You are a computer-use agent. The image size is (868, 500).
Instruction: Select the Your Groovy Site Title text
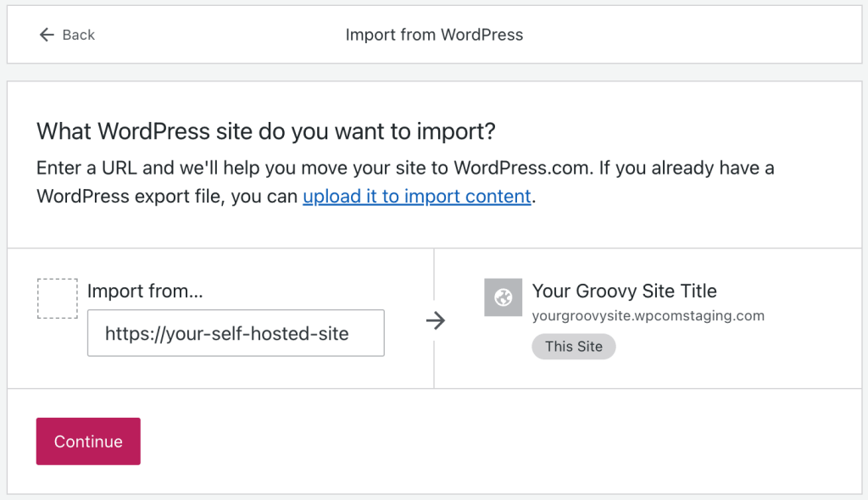click(625, 291)
